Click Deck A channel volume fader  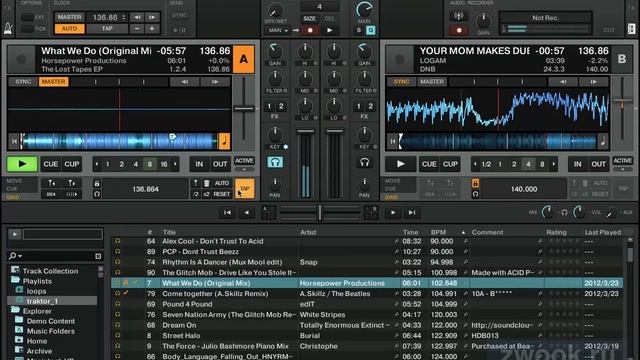pyautogui.click(x=305, y=131)
